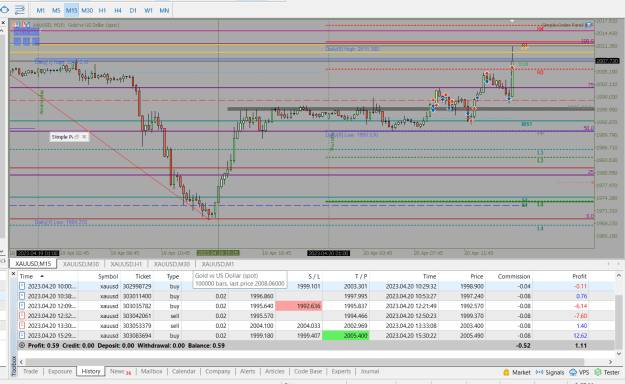Open the chart objects list icon
This screenshot has height=384, width=625.
(4, 10)
